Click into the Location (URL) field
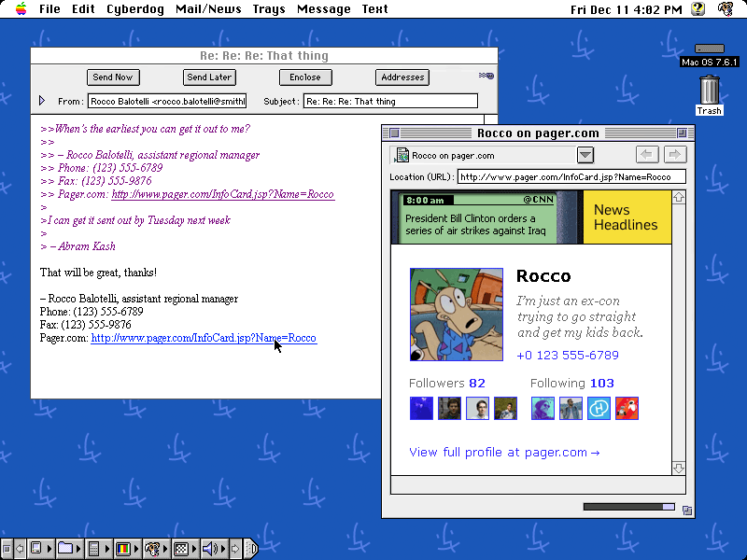747x560 pixels. point(571,176)
